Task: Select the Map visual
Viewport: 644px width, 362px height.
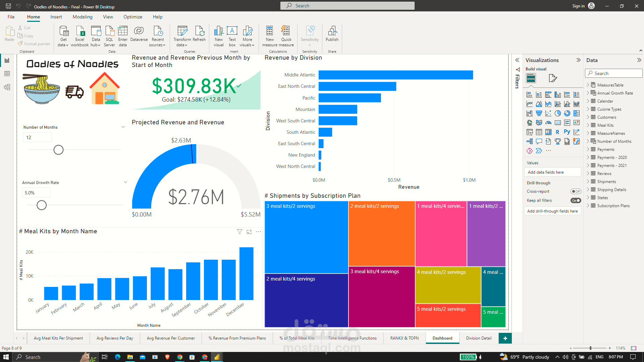Action: click(530, 123)
